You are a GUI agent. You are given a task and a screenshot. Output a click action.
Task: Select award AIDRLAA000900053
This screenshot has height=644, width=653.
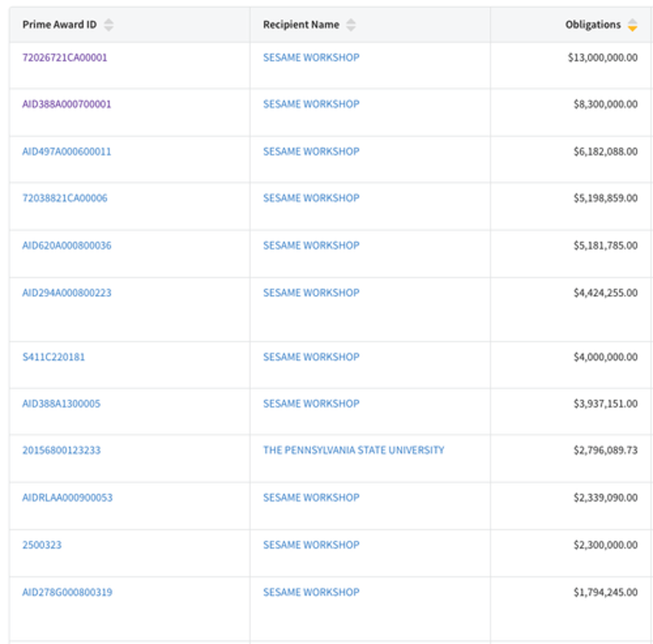tap(67, 498)
